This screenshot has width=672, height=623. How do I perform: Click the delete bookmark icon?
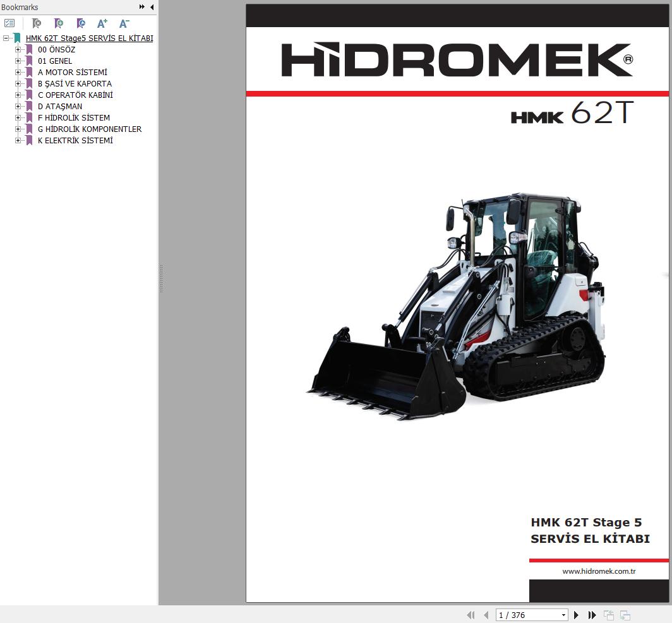pyautogui.click(x=37, y=23)
